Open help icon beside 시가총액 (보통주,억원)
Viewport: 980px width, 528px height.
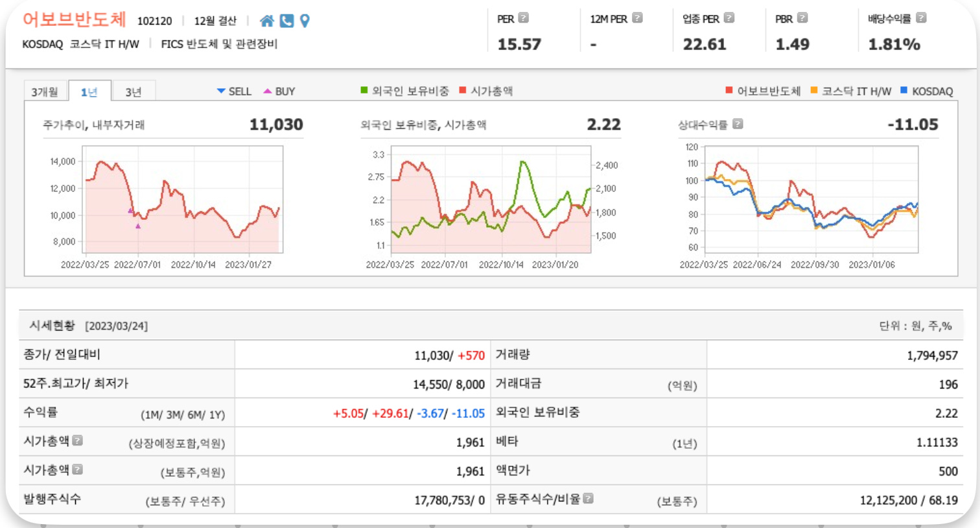(78, 469)
